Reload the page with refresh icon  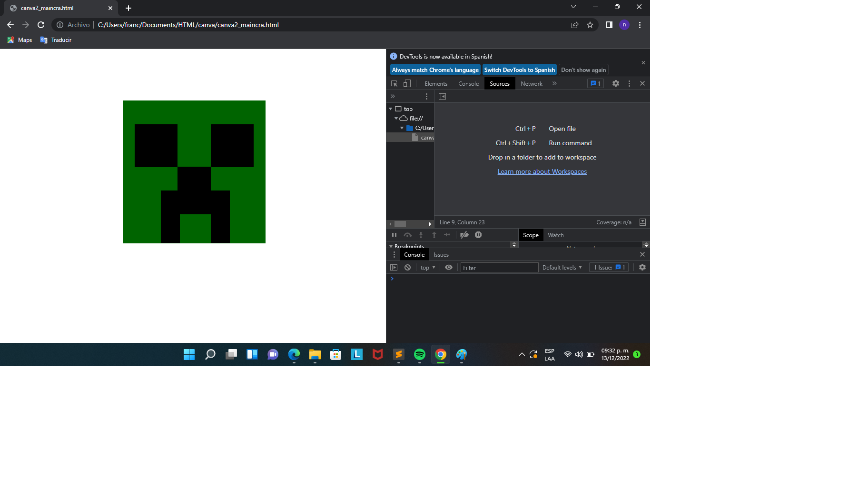41,25
